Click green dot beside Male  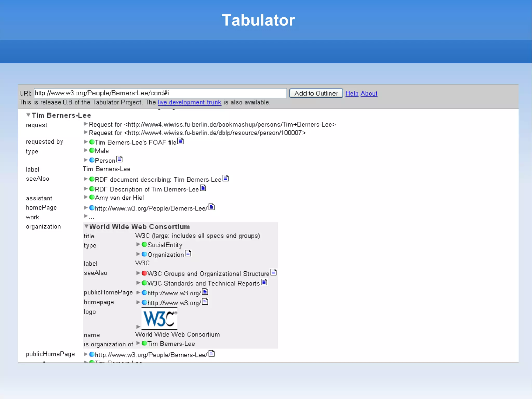click(x=92, y=150)
